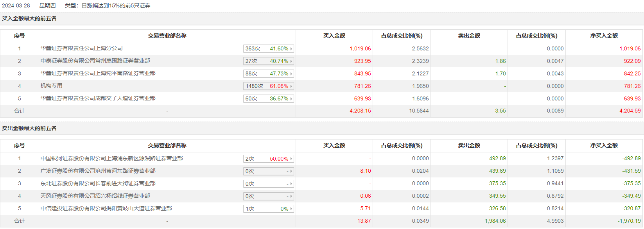
Task: Open 中国银河证券上海浦东新区源深路营业部 link
Action: coord(112,158)
